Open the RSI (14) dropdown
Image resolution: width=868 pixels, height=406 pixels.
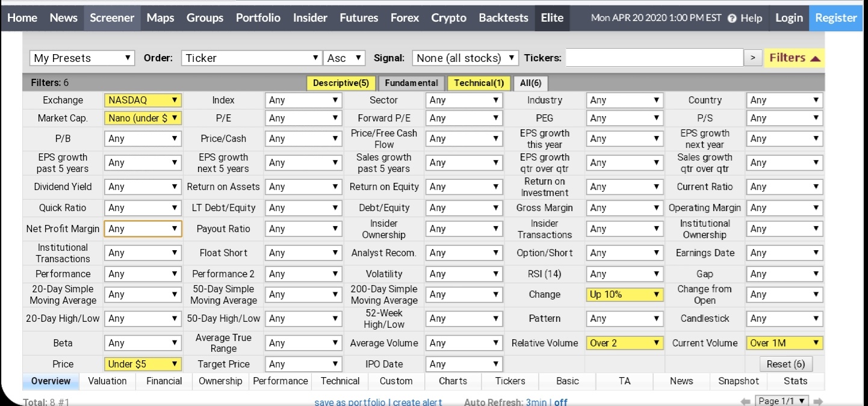click(x=624, y=274)
